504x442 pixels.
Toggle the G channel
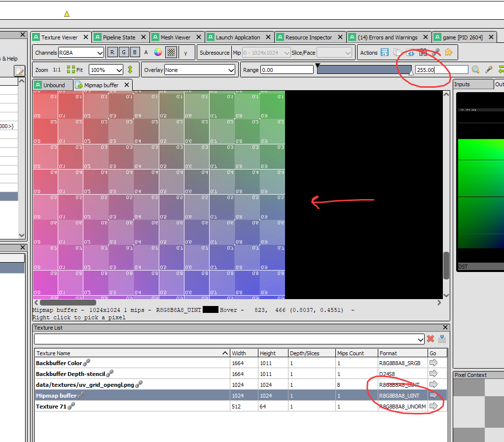[123, 52]
